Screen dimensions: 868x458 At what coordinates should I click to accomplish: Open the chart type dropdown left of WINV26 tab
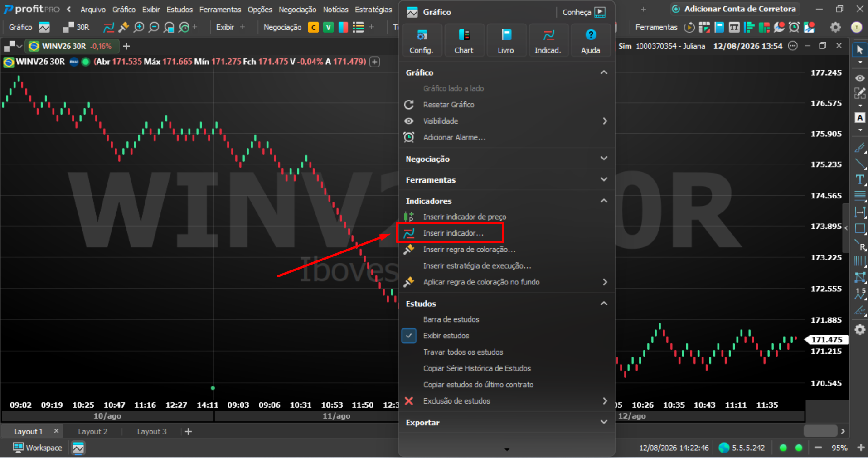coord(13,46)
